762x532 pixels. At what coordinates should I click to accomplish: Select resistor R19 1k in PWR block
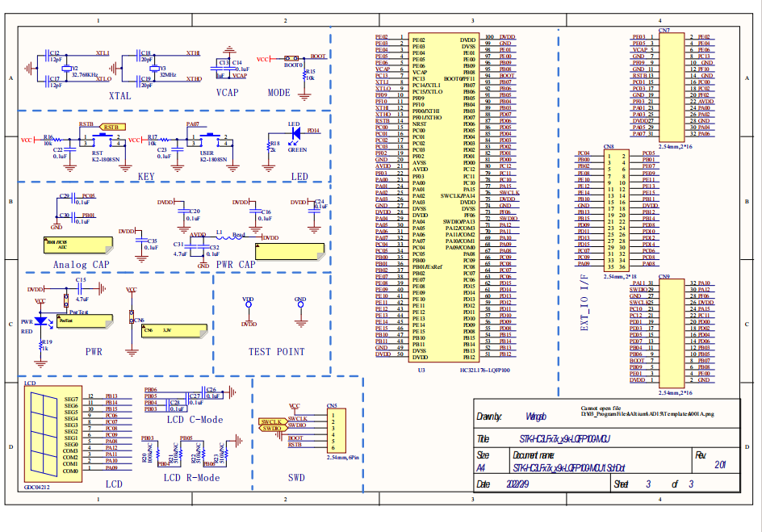(x=41, y=345)
